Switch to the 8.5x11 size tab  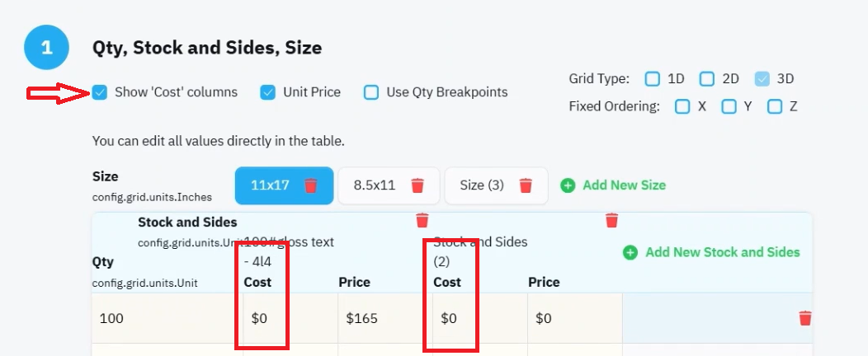375,185
